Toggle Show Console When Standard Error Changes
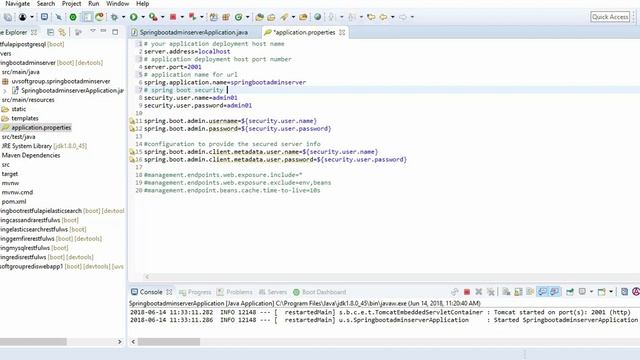The width and height of the screenshot is (640, 360). tap(554, 292)
